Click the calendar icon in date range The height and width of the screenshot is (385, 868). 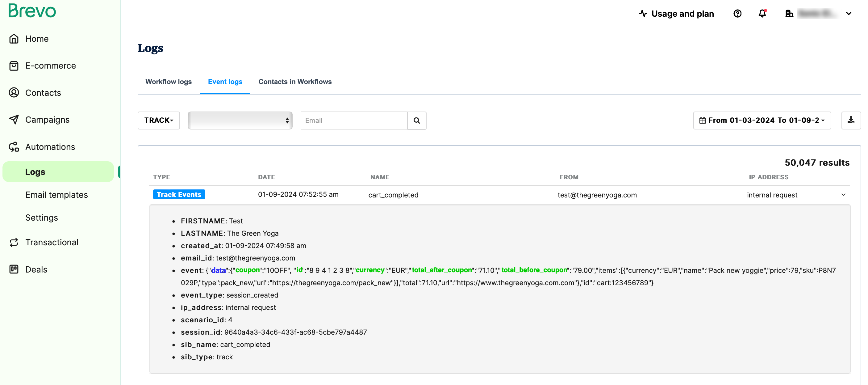702,121
